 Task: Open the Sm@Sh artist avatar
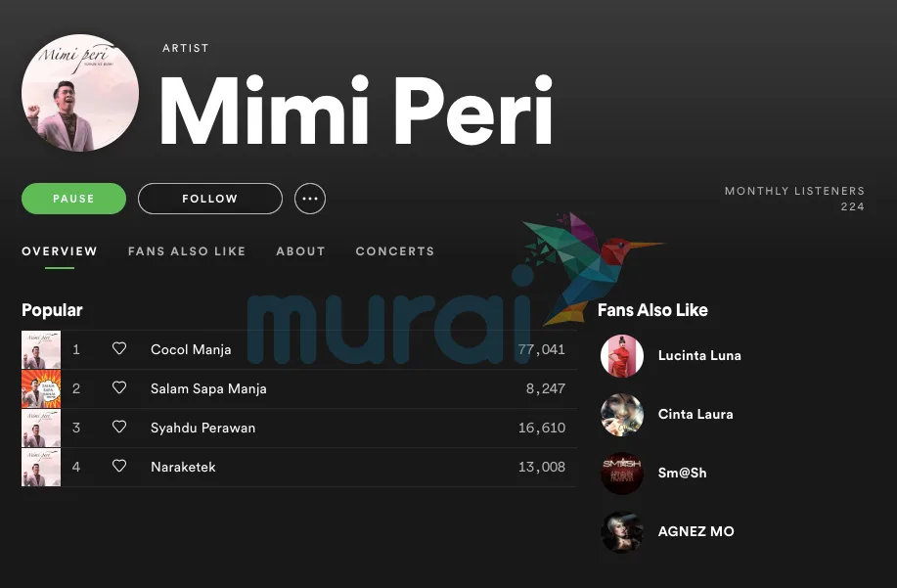click(x=622, y=473)
